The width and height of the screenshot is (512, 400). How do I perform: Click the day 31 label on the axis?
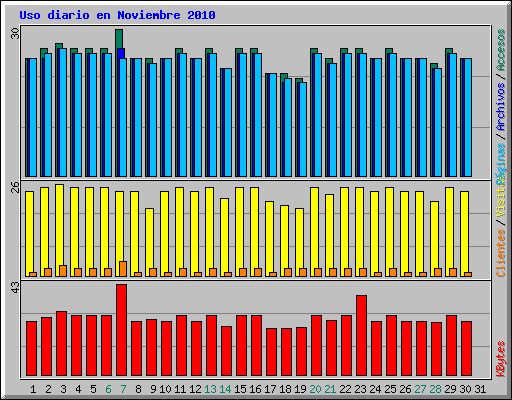tap(480, 389)
